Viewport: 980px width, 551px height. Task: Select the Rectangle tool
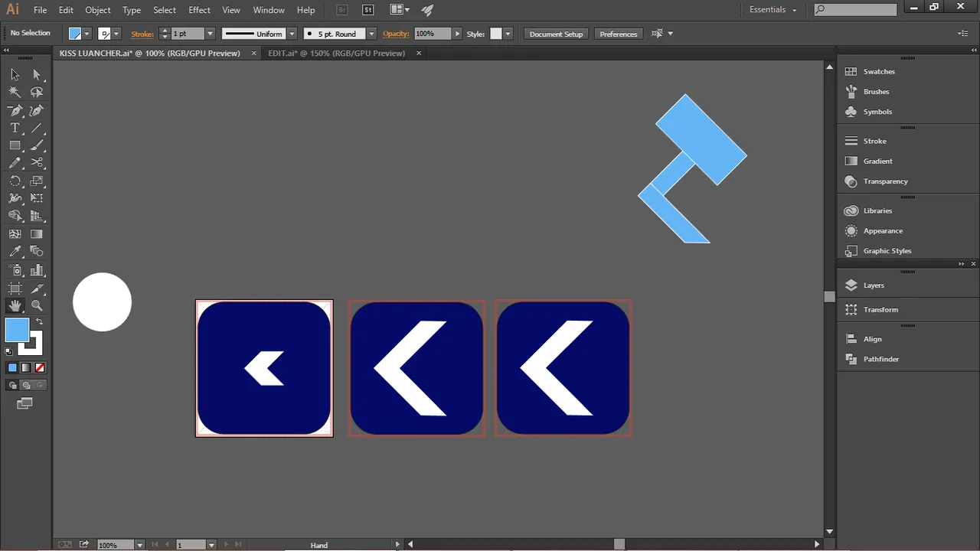tap(15, 145)
